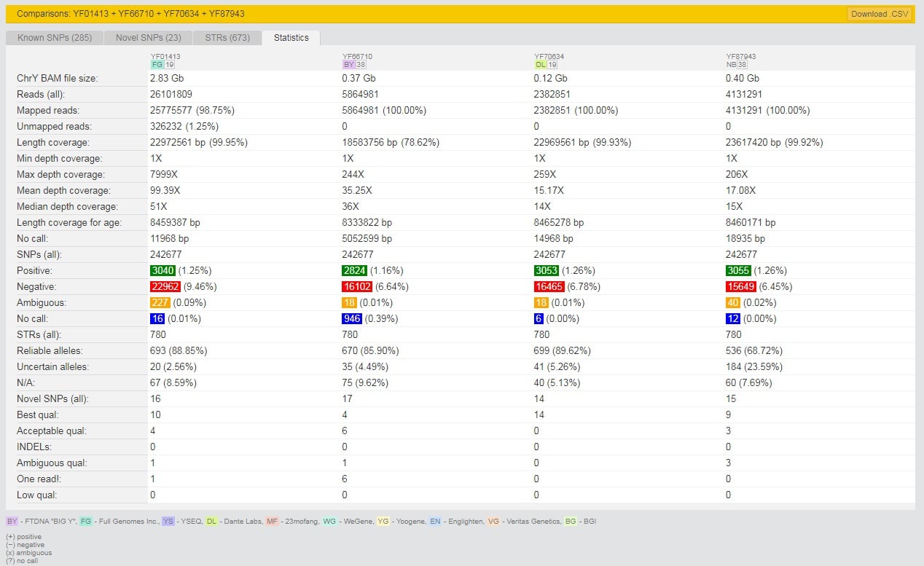Select the STRs (673) tab

pyautogui.click(x=226, y=38)
